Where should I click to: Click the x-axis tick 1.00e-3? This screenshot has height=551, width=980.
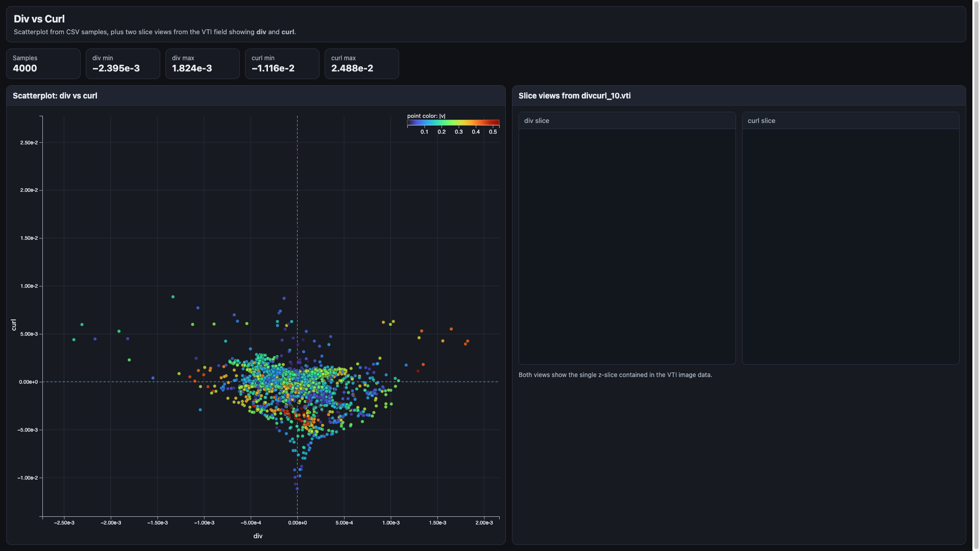391,522
